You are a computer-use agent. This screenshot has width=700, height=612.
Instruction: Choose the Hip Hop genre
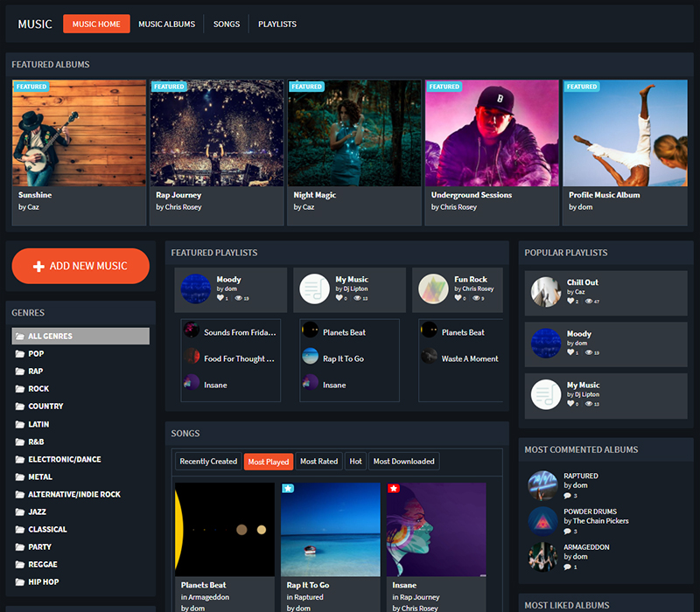click(x=44, y=581)
